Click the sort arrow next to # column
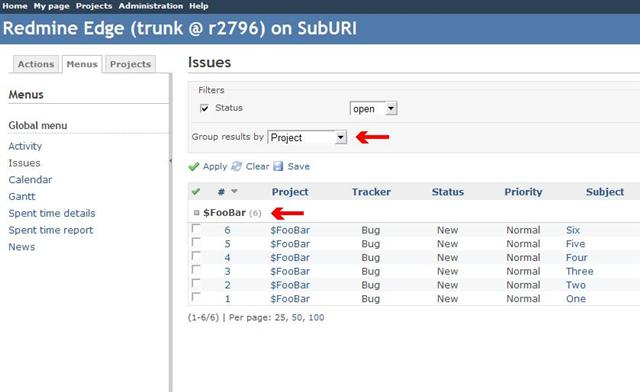This screenshot has width=640, height=392. [234, 191]
